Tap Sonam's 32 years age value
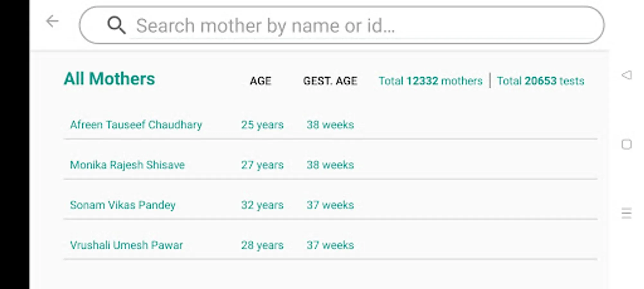 [x=262, y=205]
